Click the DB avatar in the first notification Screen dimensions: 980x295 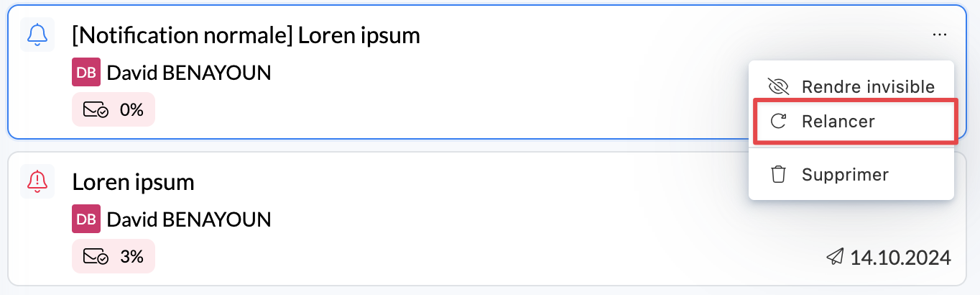[86, 73]
